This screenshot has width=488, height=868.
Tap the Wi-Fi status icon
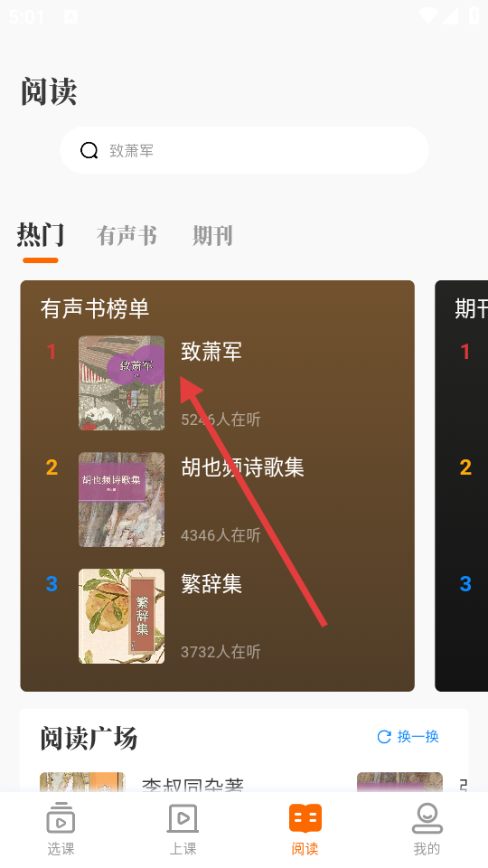pos(428,15)
